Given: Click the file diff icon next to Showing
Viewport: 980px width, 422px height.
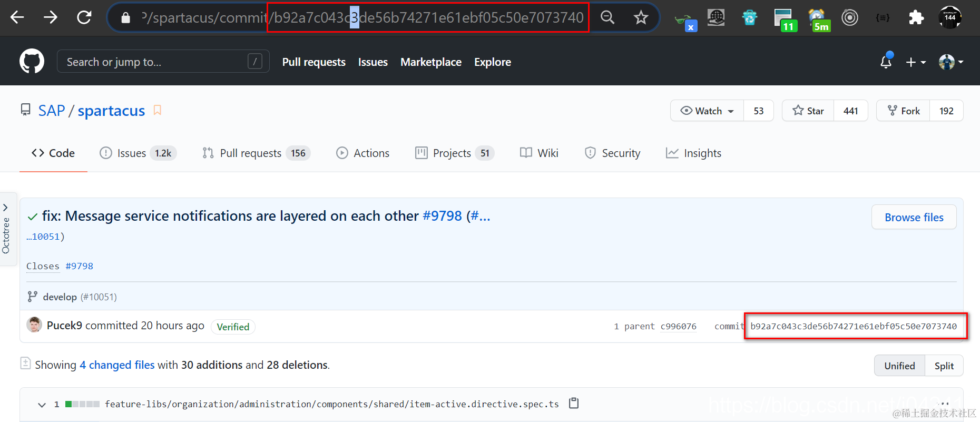Looking at the screenshot, I should tap(25, 363).
